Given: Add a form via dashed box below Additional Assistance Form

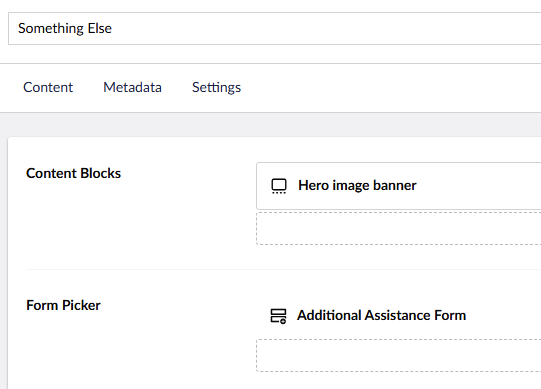Looking at the screenshot, I should tap(399, 356).
